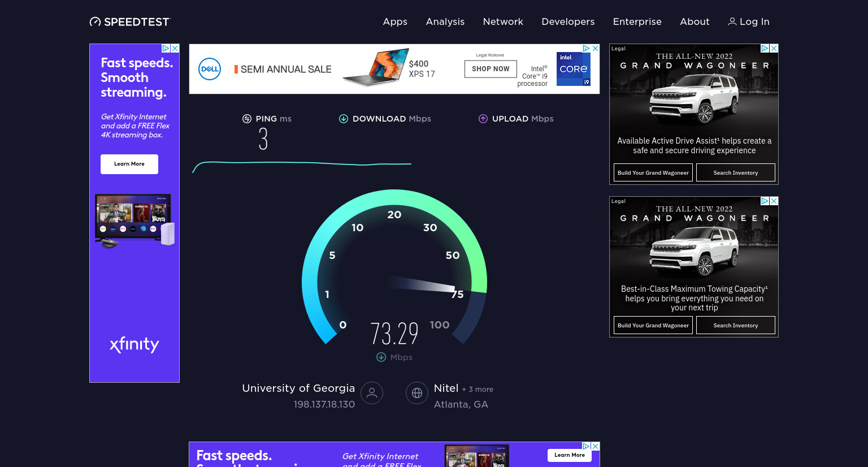Screen dimensions: 868x467
Task: Expand the '+ 3 more' servers
Action: coord(478,390)
